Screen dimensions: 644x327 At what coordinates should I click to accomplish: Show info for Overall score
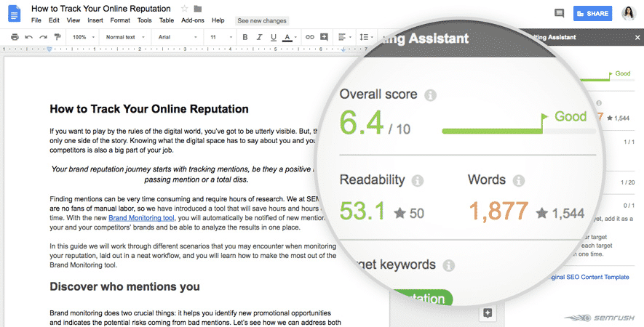[430, 95]
